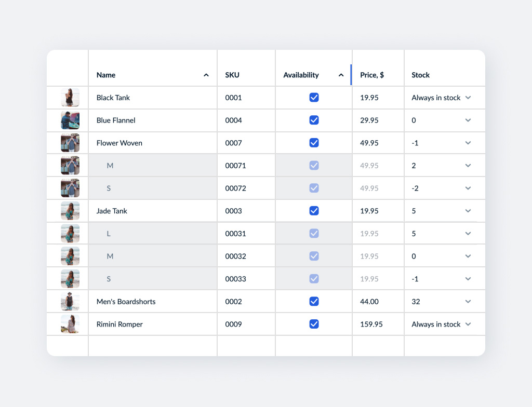Click the Availability column sort arrow
Screen dimensions: 532x407
(341, 75)
